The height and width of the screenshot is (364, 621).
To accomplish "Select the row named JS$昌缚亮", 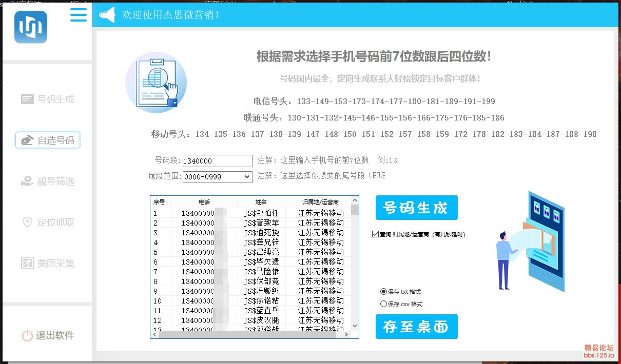I will point(251,252).
